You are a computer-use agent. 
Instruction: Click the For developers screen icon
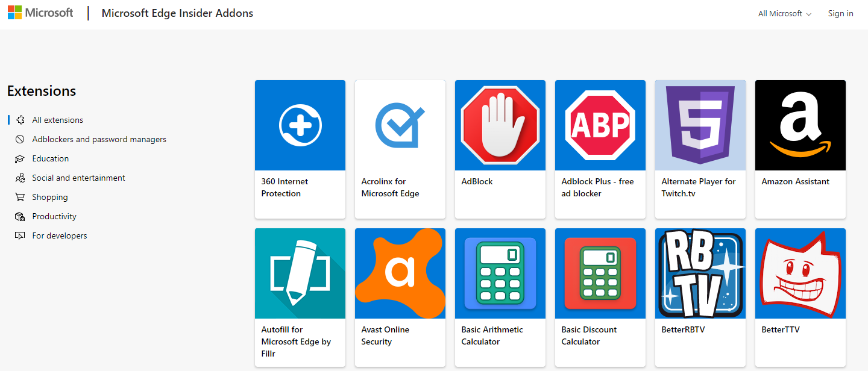pyautogui.click(x=20, y=235)
